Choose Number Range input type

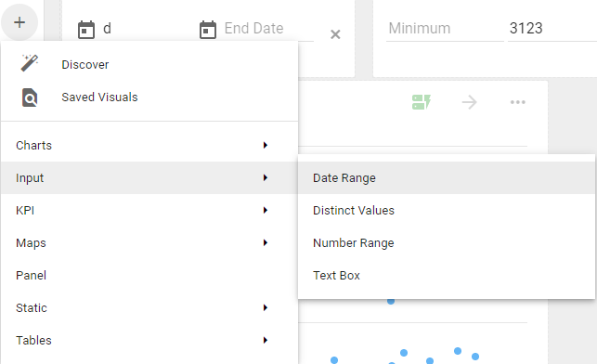(447, 243)
